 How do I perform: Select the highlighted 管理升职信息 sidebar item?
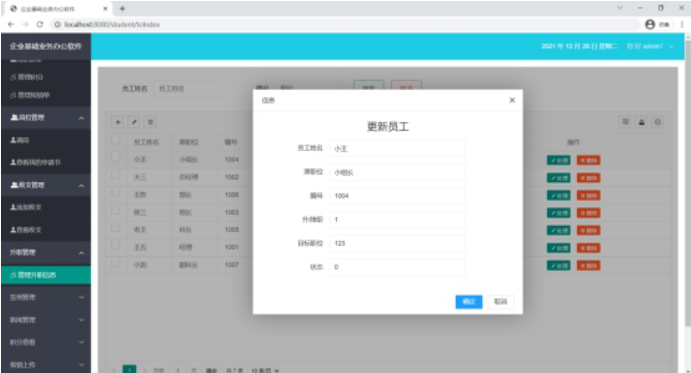coord(46,275)
